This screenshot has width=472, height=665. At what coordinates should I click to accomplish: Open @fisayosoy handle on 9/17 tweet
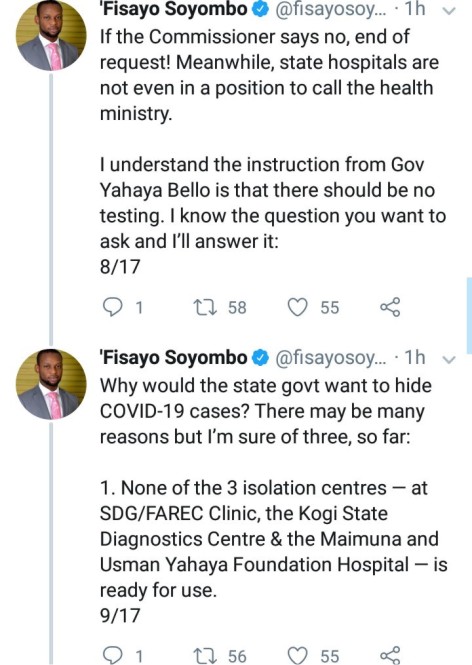(x=331, y=358)
